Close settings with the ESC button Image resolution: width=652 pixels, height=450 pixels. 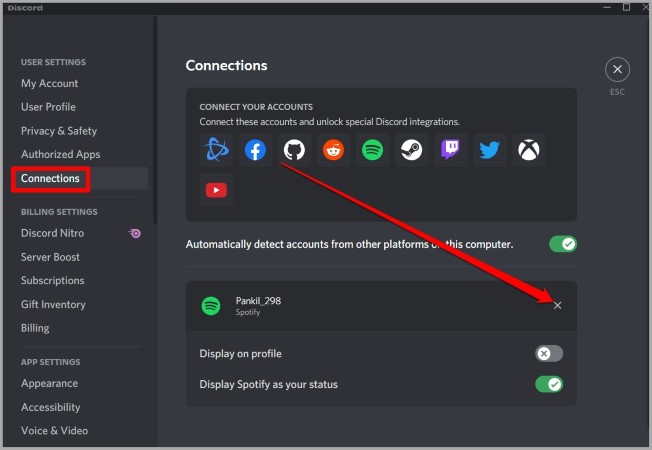pos(617,69)
